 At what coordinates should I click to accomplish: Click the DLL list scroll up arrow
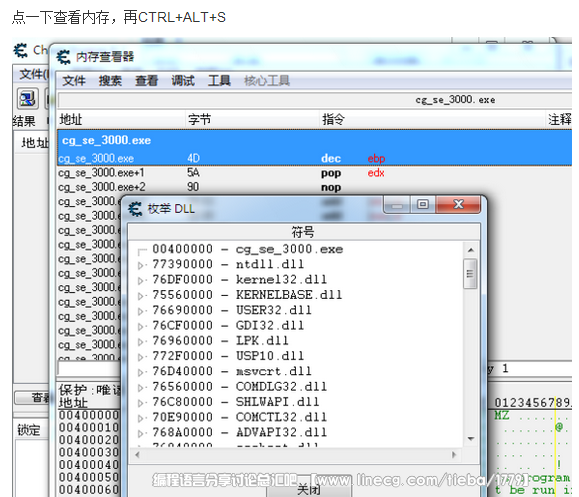coord(470,250)
